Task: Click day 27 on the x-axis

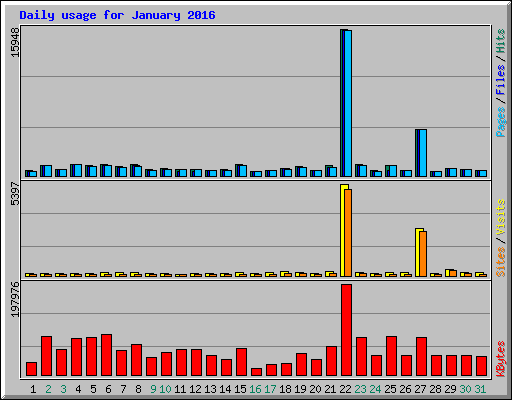Action: 420,389
